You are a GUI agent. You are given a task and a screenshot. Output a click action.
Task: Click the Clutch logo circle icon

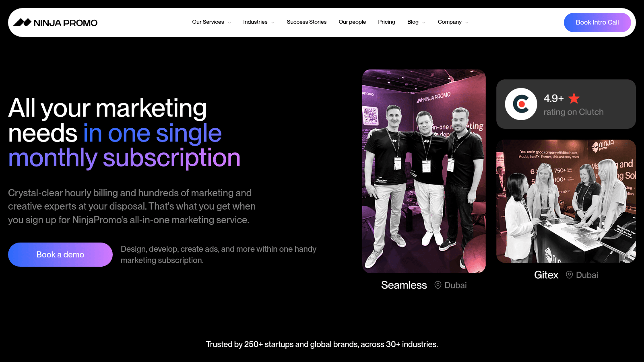(x=521, y=104)
